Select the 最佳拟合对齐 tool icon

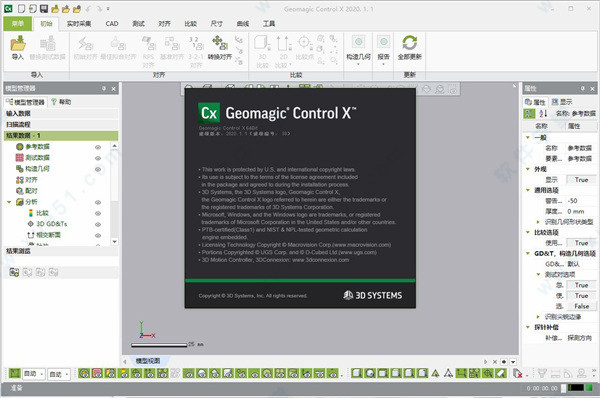pos(118,44)
